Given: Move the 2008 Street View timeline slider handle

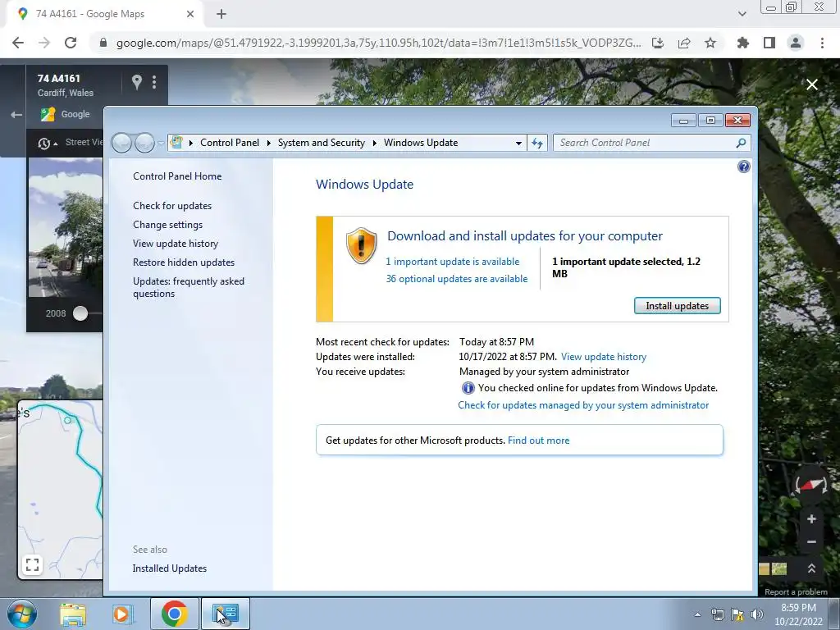Looking at the screenshot, I should coord(80,313).
